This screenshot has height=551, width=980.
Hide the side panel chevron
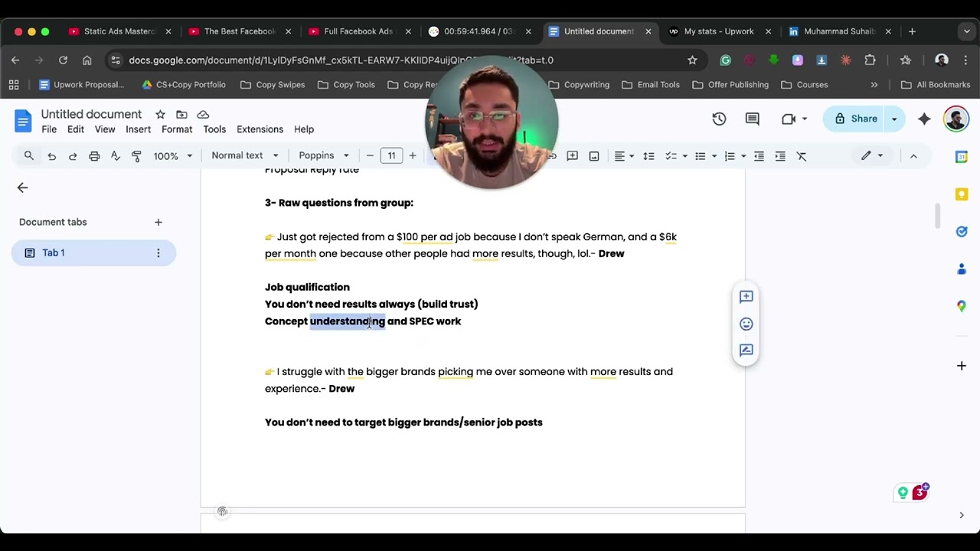tap(962, 515)
